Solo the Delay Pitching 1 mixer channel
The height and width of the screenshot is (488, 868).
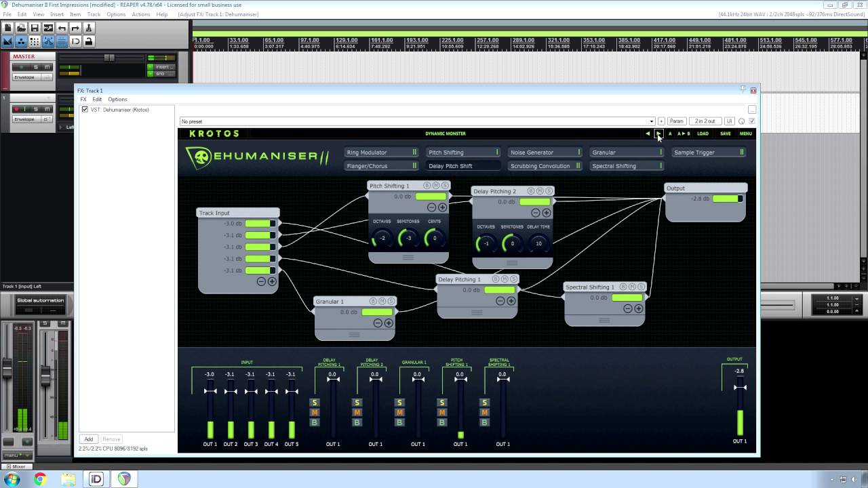point(315,403)
